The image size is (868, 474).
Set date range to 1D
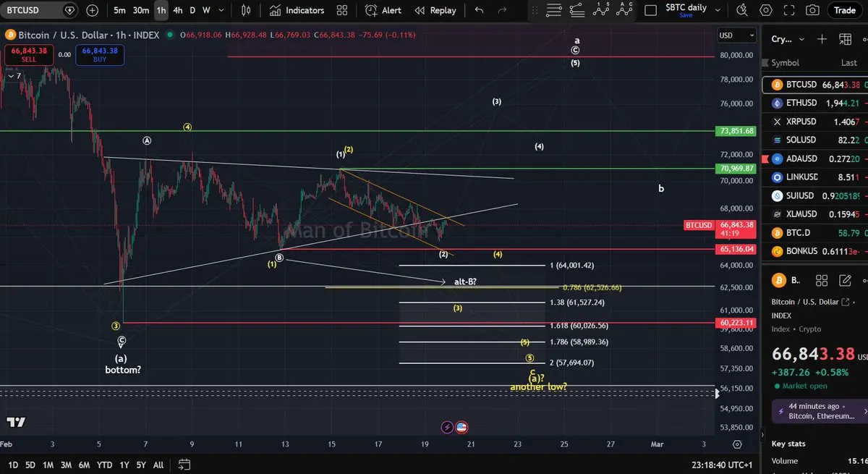(x=13, y=465)
